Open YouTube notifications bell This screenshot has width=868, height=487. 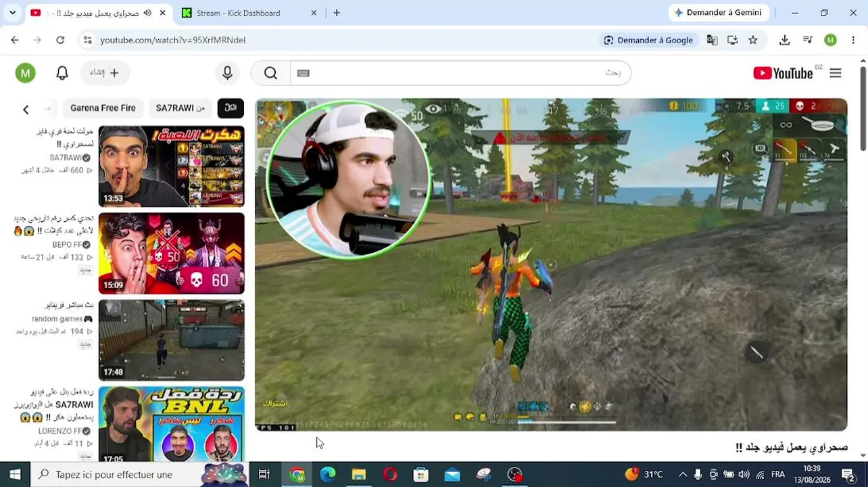(62, 73)
